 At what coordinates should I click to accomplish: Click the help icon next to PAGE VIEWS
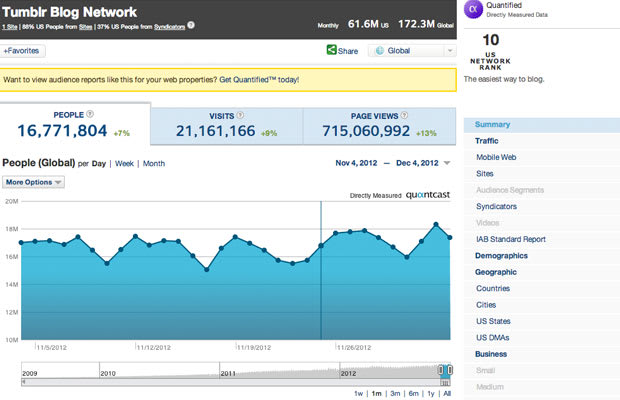pyautogui.click(x=404, y=115)
